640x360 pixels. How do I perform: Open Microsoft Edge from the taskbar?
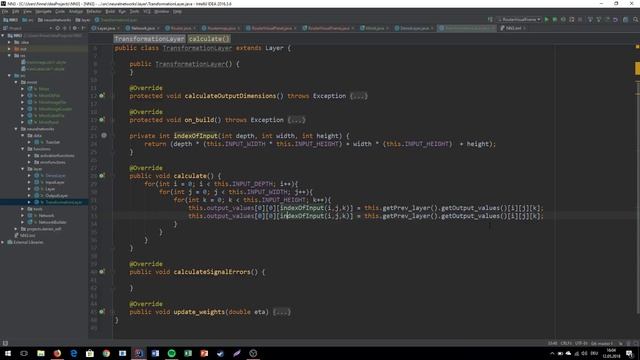[x=73, y=353]
